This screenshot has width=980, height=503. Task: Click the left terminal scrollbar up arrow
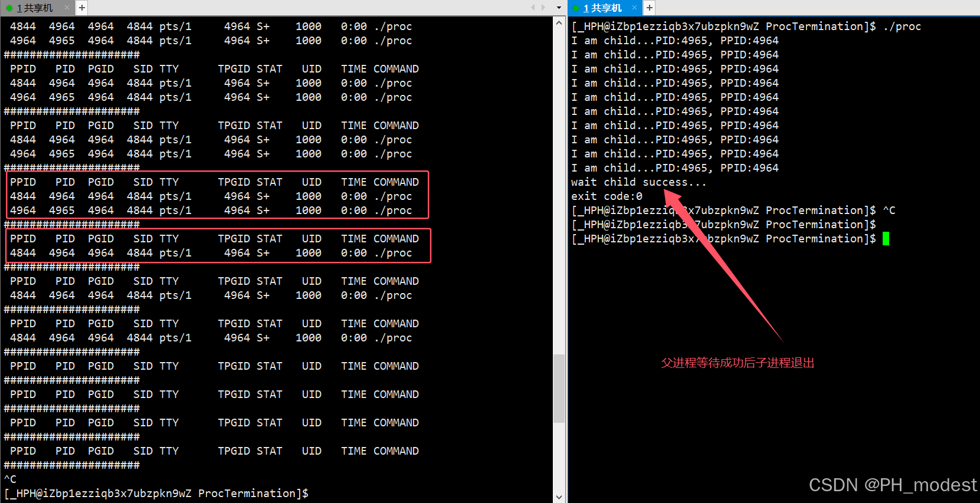[x=559, y=22]
